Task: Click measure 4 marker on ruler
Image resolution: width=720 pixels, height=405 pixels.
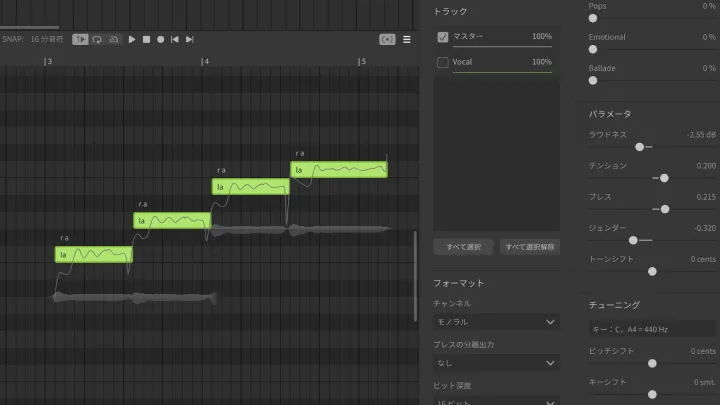Action: (205, 62)
